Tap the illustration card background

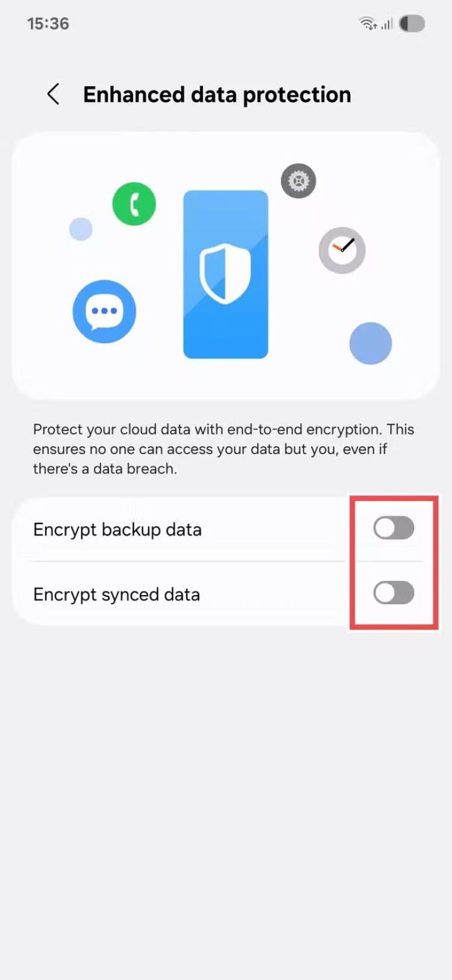tap(226, 265)
